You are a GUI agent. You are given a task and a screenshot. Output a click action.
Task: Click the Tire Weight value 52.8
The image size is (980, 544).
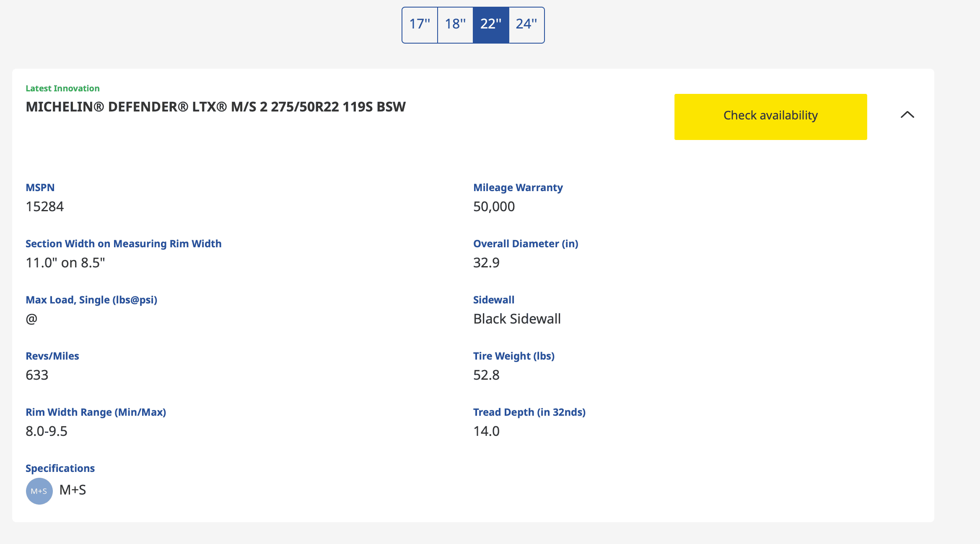tap(486, 375)
